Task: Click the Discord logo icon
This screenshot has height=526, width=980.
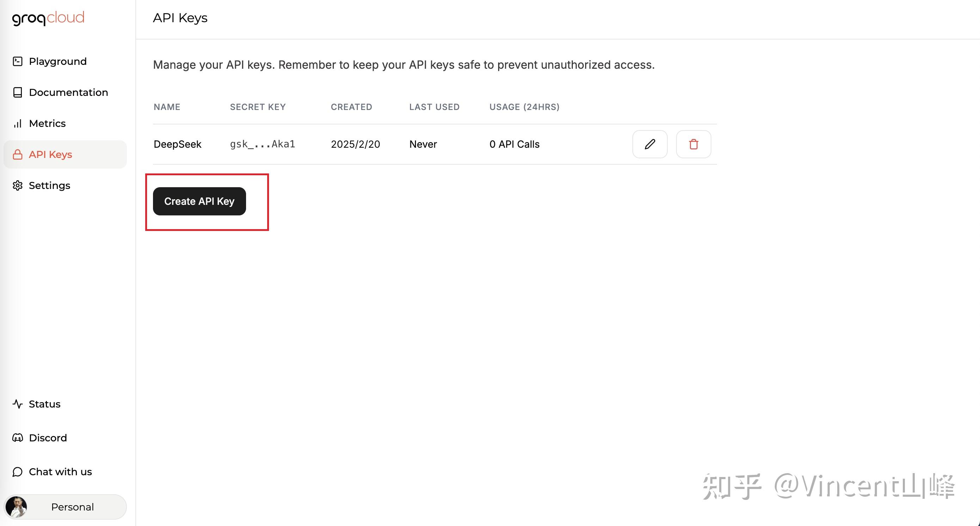Action: (18, 438)
